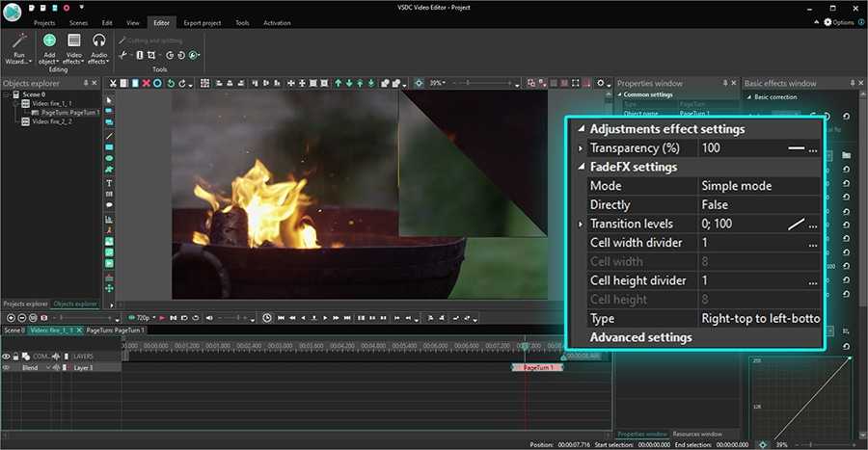Switch to the Export project tab
Viewport: 868px width, 450px height.
tap(201, 22)
